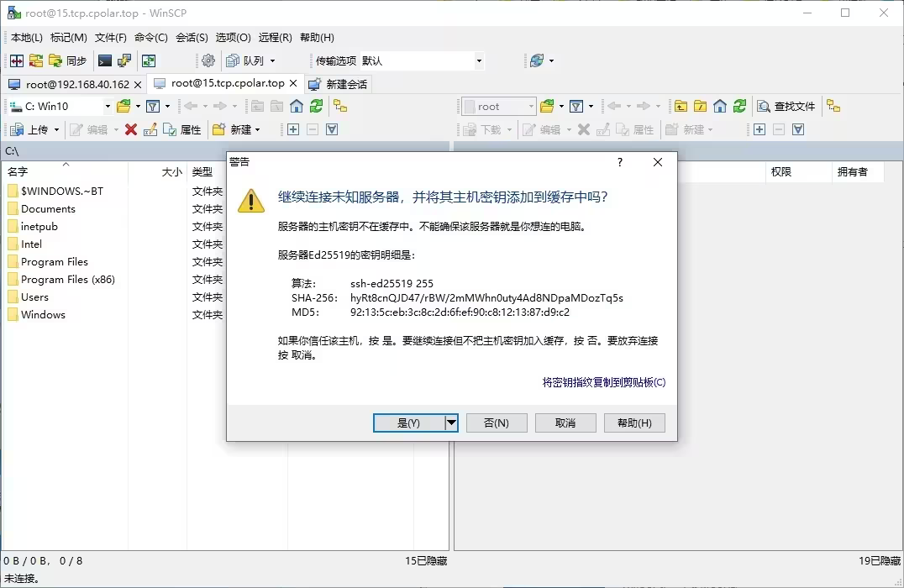Viewport: 904px width, 588px height.
Task: Click remote directory tree toggle icon
Action: [x=833, y=106]
